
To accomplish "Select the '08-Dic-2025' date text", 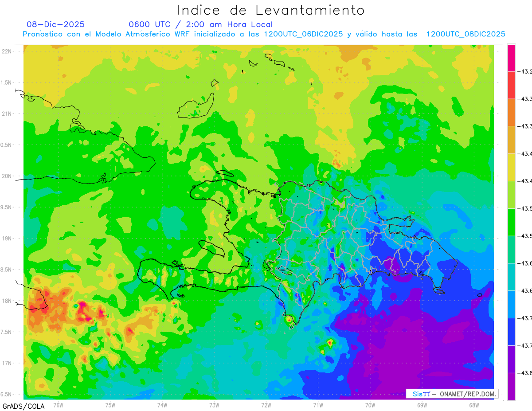I will 56,24.
